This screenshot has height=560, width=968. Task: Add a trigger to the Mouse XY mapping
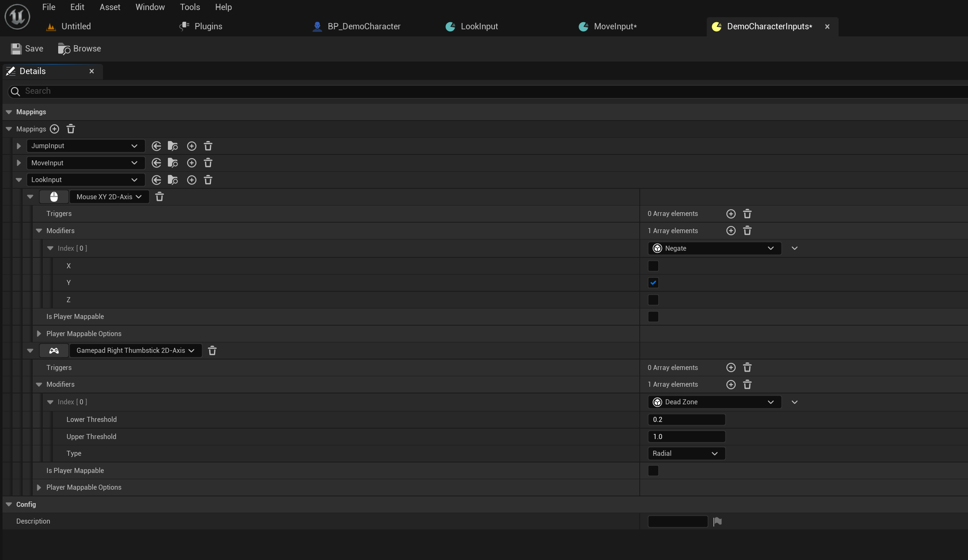[x=731, y=214]
